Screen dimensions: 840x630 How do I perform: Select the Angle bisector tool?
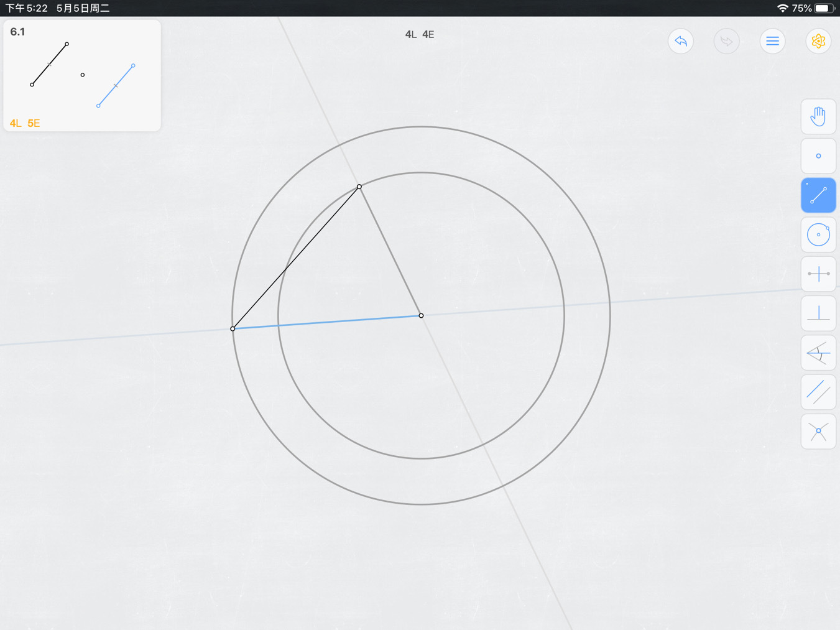[x=818, y=353]
